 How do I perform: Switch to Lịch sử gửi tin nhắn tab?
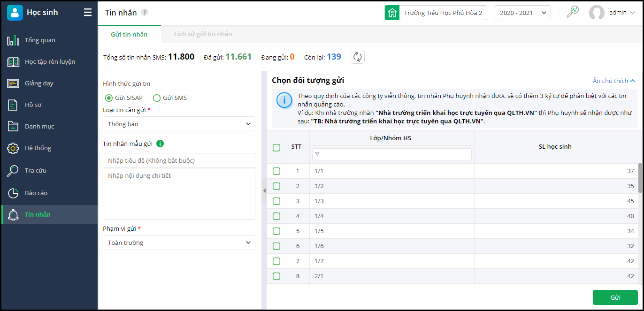pos(203,34)
